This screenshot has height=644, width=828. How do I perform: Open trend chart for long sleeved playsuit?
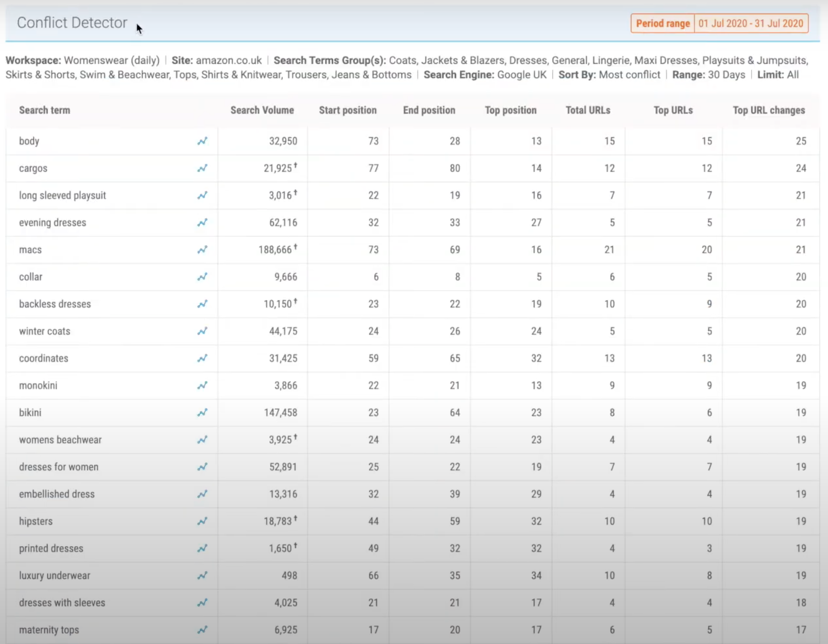(202, 195)
